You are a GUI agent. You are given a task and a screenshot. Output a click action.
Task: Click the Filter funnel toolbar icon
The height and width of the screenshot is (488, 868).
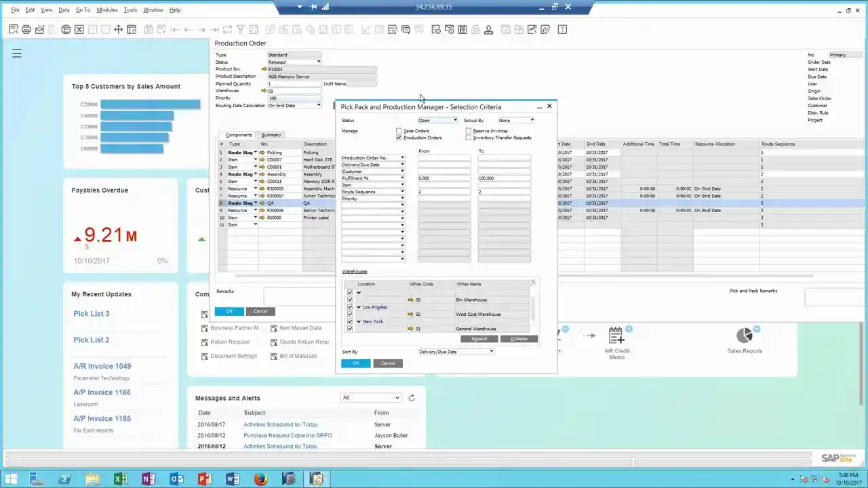(x=240, y=29)
